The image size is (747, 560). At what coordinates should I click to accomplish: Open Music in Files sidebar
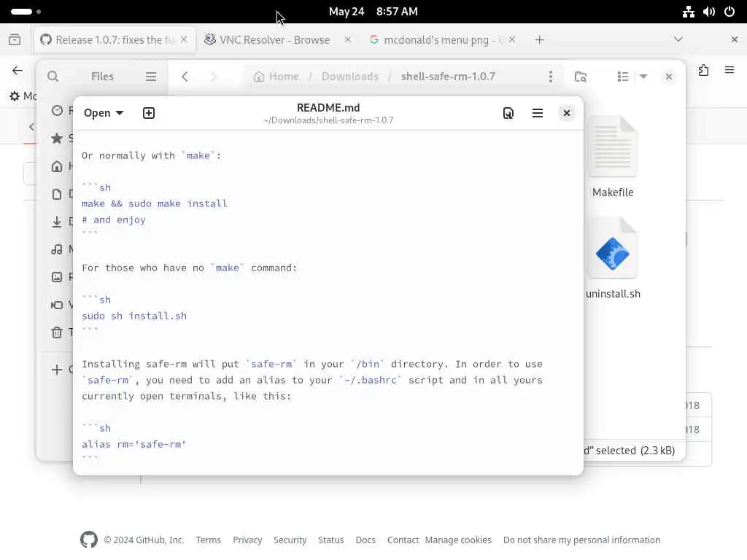pyautogui.click(x=57, y=249)
